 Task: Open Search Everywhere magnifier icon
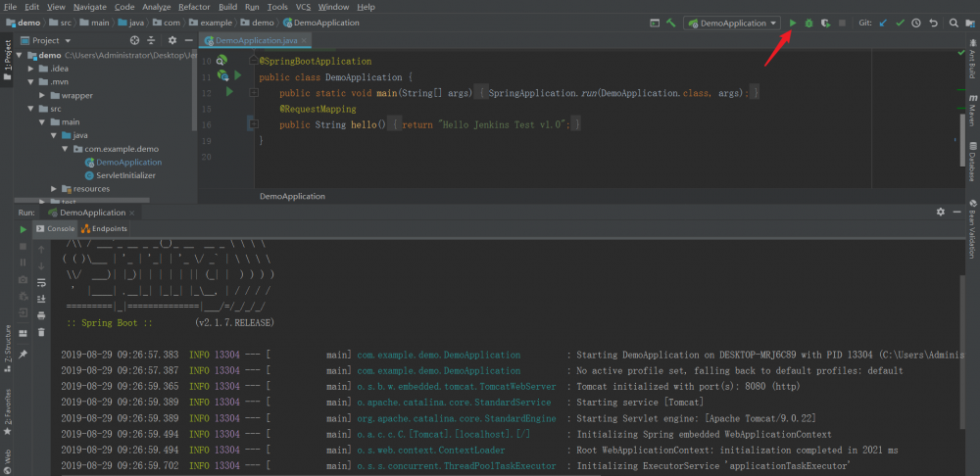click(954, 23)
